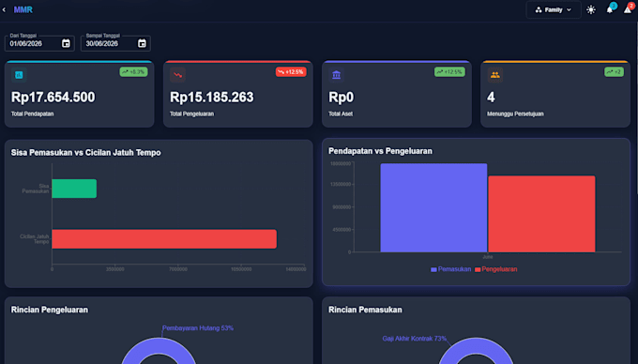Click the Rp15.185.263 amount
Viewport: 638px width, 364px height.
[x=212, y=98]
